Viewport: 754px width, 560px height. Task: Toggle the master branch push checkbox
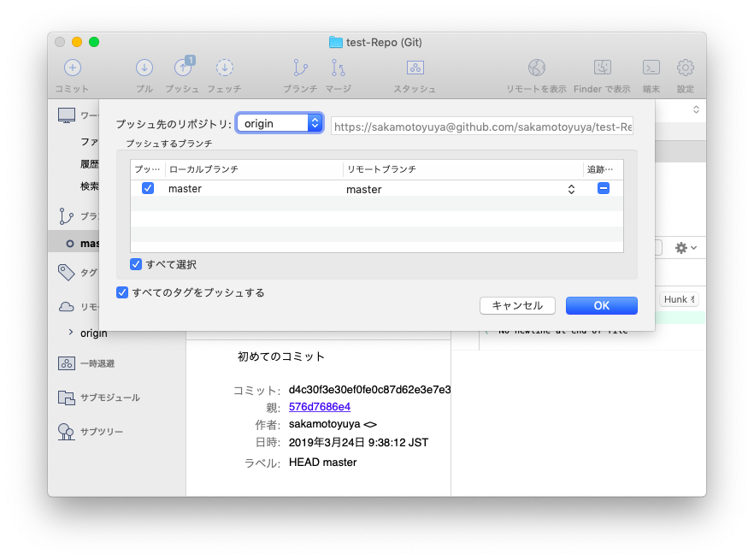click(x=147, y=188)
